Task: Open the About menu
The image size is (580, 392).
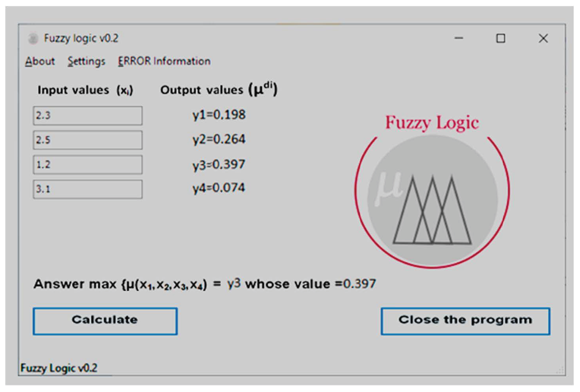Action: point(40,61)
